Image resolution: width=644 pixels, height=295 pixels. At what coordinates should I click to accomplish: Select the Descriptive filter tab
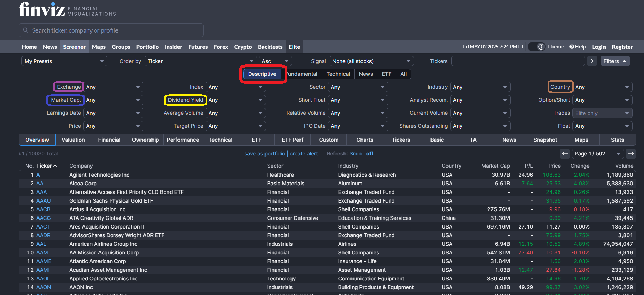pyautogui.click(x=262, y=74)
